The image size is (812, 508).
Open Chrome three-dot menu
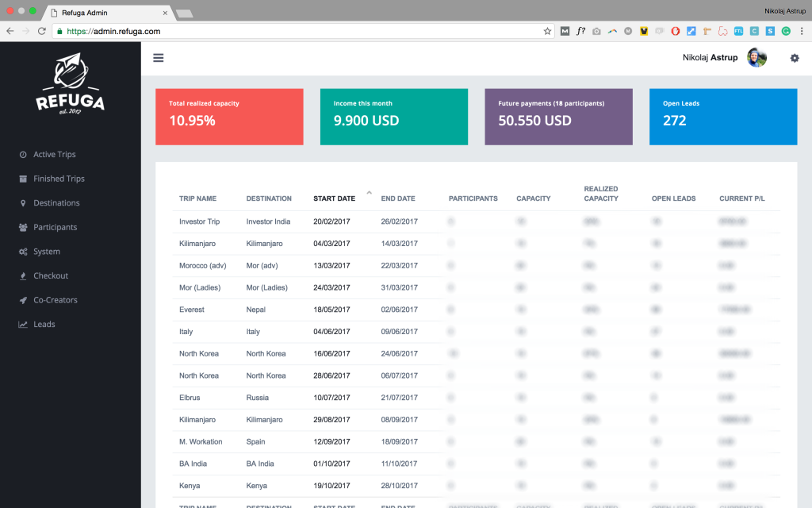pyautogui.click(x=802, y=31)
